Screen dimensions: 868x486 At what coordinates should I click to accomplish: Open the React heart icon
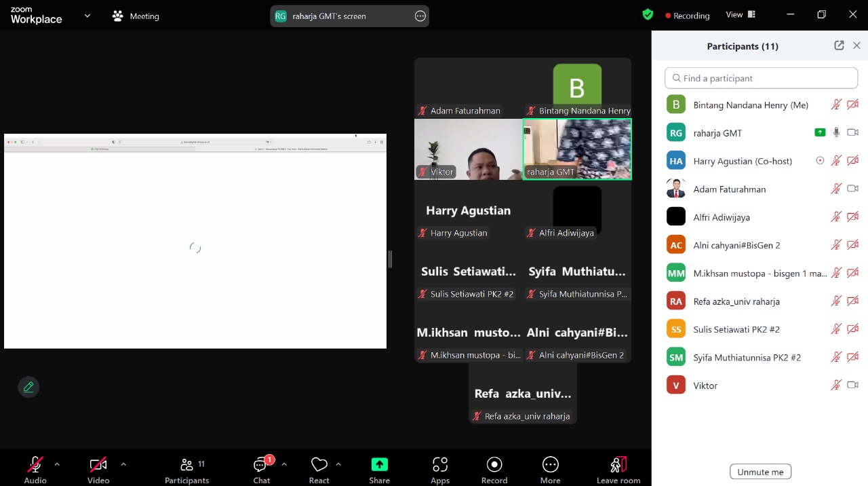coord(319,464)
